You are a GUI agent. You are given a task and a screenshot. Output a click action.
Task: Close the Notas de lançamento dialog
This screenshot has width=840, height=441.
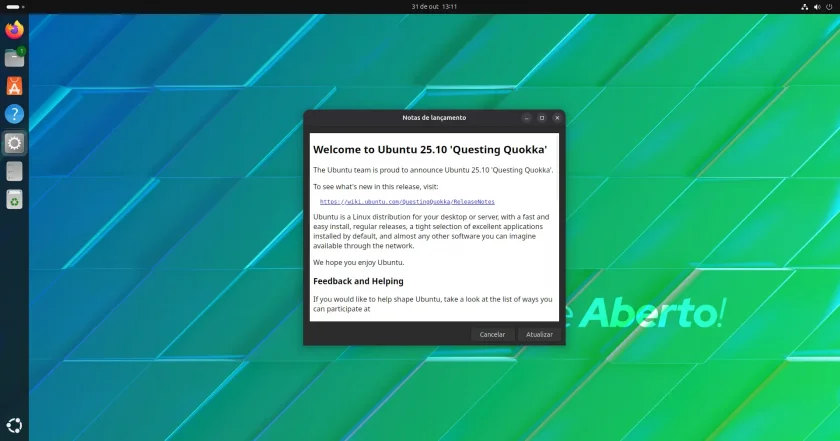point(557,118)
